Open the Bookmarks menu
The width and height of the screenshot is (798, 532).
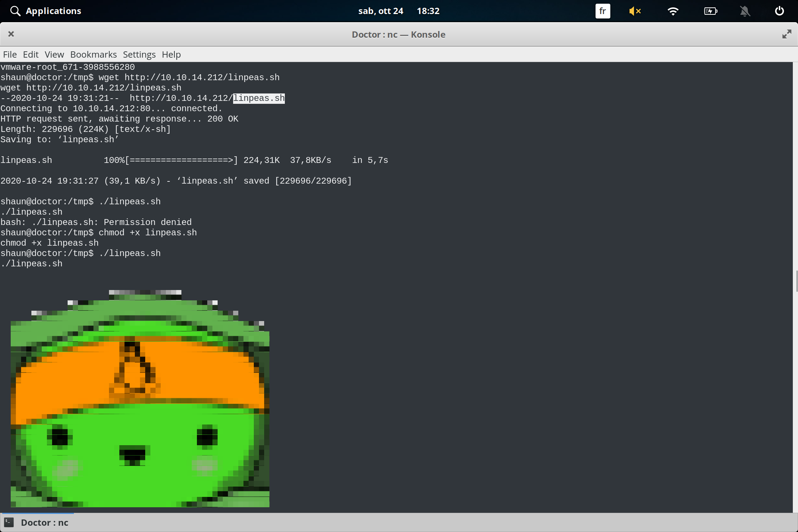pos(93,54)
